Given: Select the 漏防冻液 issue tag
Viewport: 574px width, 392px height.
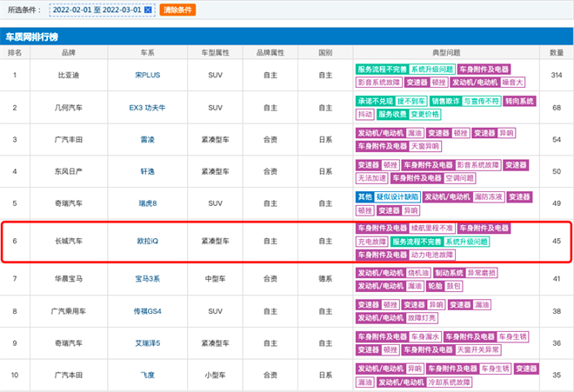Looking at the screenshot, I should tap(489, 197).
